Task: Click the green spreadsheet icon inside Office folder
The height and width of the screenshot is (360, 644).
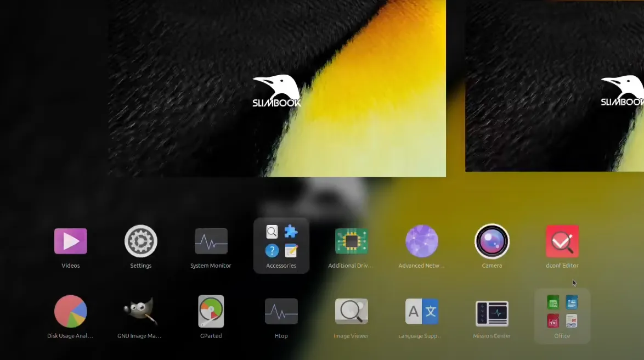Action: (553, 302)
